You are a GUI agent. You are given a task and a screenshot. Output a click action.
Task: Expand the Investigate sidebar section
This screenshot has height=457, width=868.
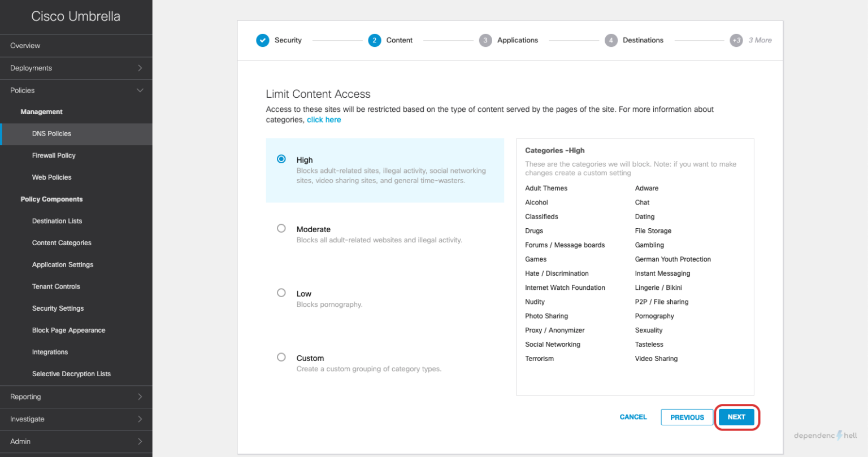click(76, 419)
